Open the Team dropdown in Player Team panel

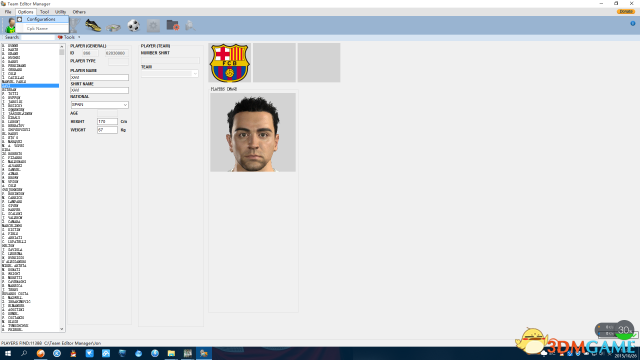tap(169, 74)
